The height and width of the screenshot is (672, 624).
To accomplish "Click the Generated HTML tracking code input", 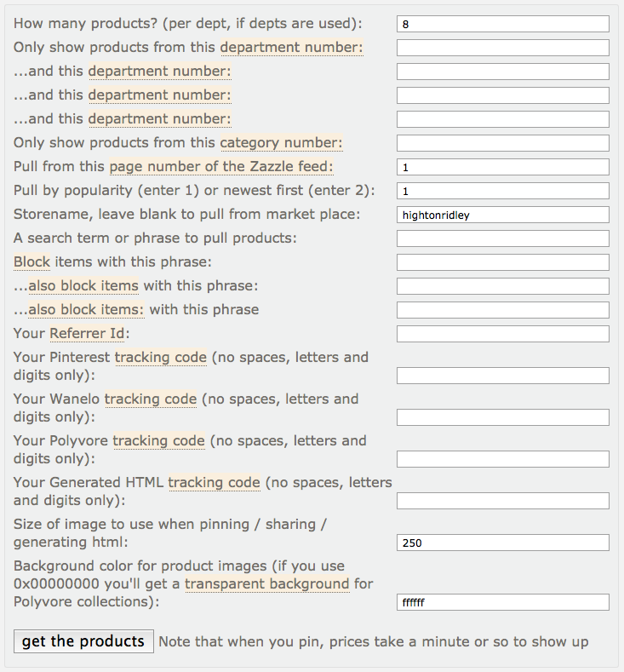I will (x=502, y=501).
